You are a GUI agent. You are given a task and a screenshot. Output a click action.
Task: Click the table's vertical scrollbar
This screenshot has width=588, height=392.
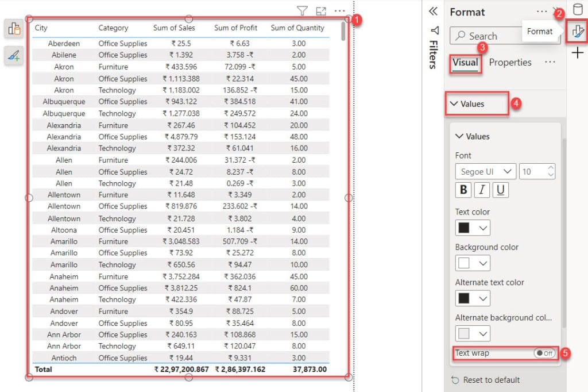[x=343, y=31]
